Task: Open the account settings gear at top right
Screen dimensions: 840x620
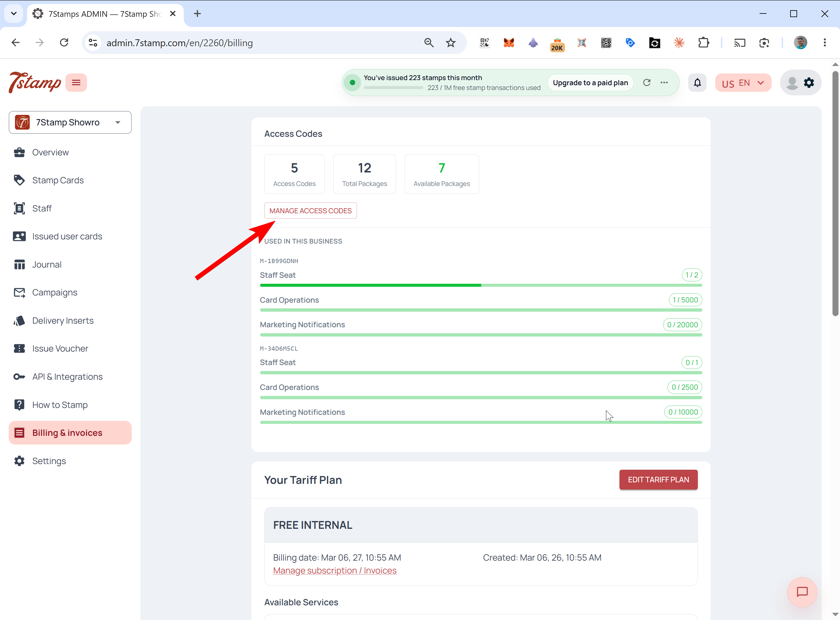Action: (809, 82)
